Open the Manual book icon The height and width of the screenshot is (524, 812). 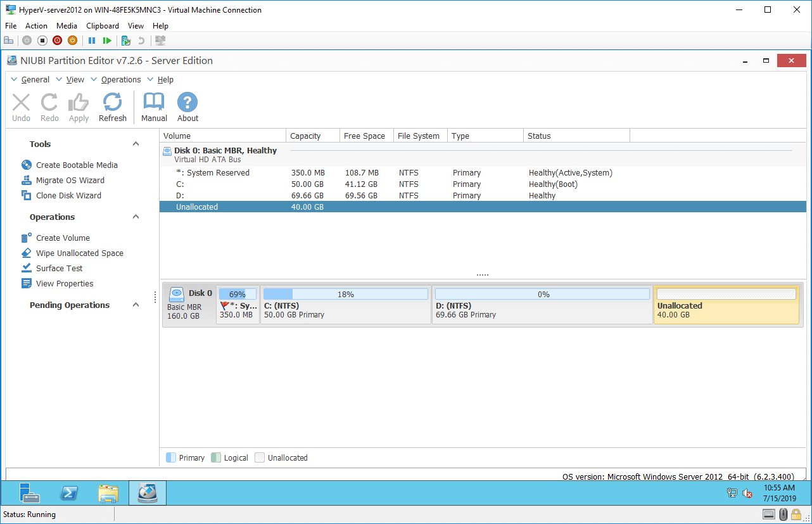pos(154,106)
